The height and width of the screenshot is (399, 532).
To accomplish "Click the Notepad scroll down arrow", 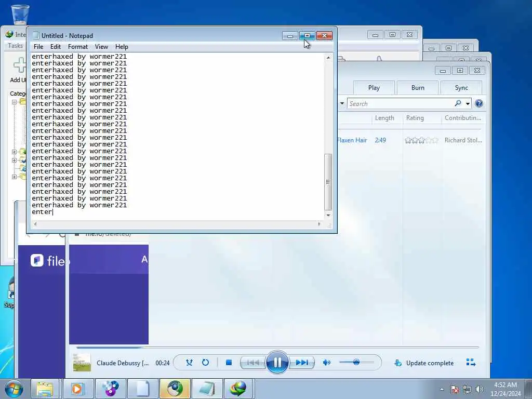I will (x=328, y=215).
